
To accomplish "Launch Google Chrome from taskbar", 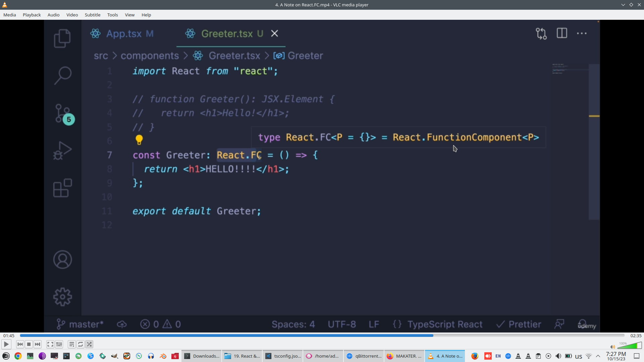I will click(x=18, y=356).
